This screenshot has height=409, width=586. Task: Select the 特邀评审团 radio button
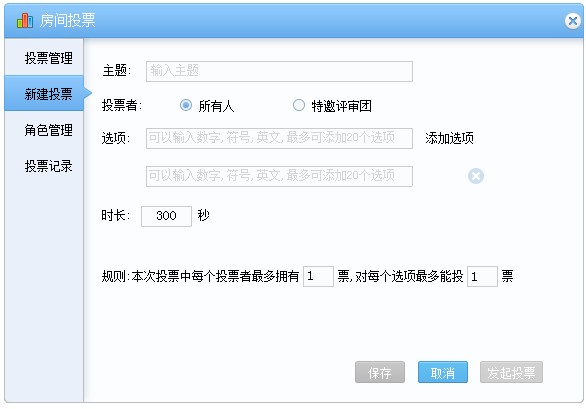coord(299,105)
